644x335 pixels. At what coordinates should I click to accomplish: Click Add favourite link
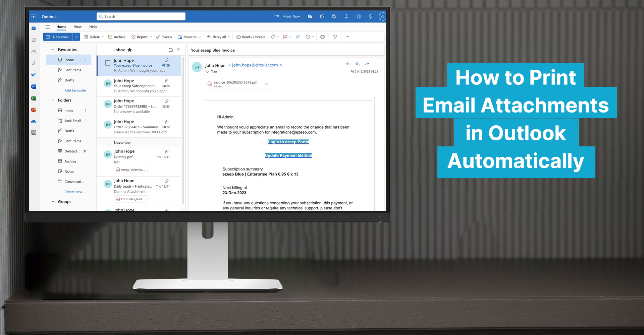[x=75, y=90]
